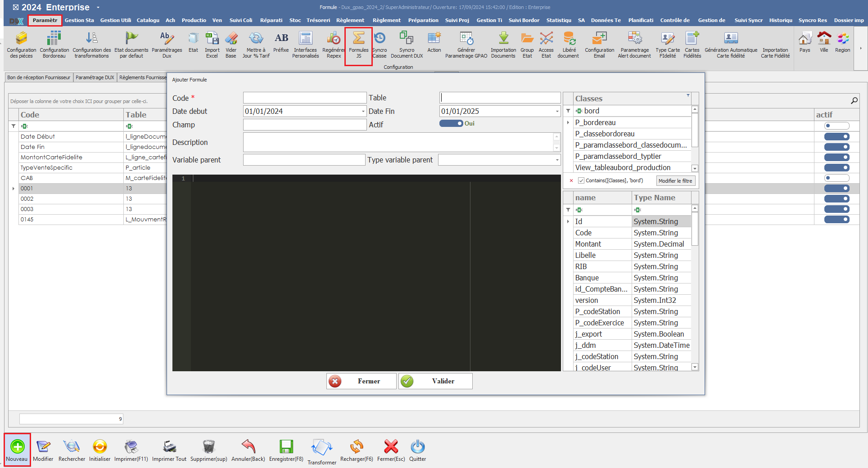Viewport: 868px width, 468px height.
Task: Open Classes column filter dropdown
Action: tap(688, 95)
